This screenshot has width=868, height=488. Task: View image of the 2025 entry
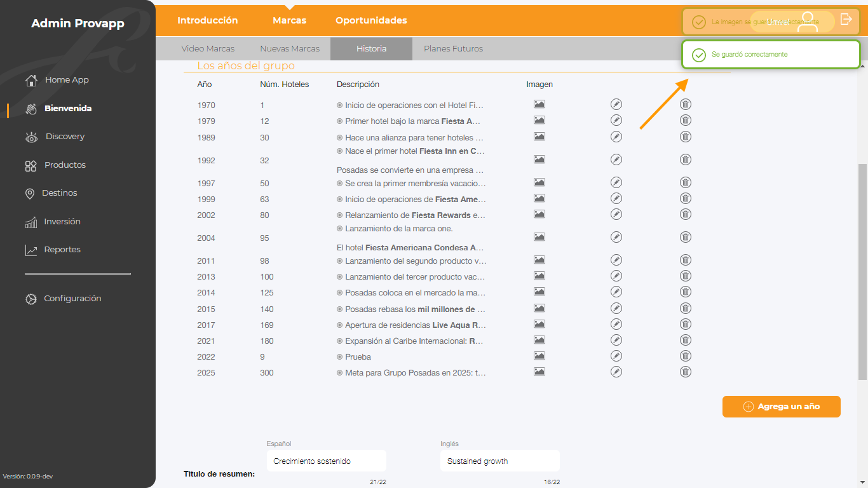click(x=539, y=372)
